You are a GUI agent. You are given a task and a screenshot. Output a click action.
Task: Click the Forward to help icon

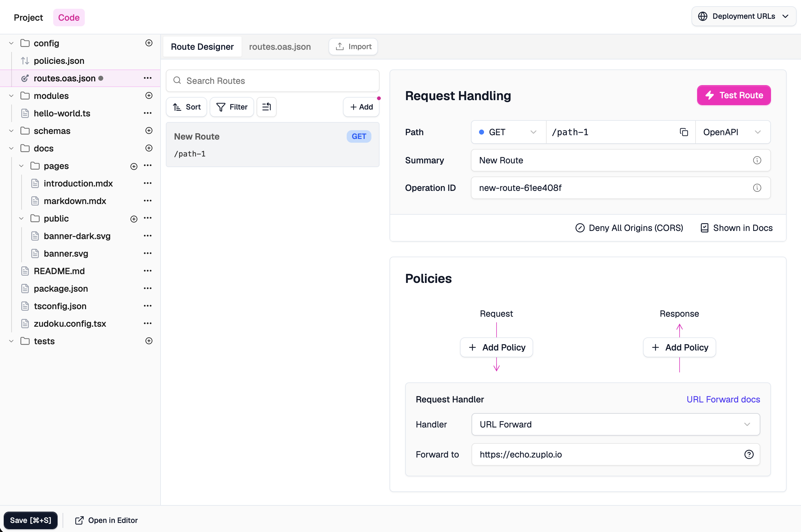pos(749,454)
